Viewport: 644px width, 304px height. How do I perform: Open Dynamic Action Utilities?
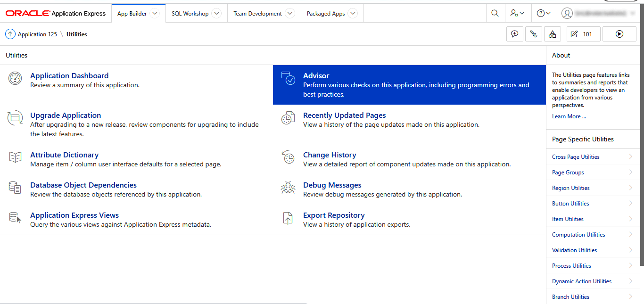(593, 281)
